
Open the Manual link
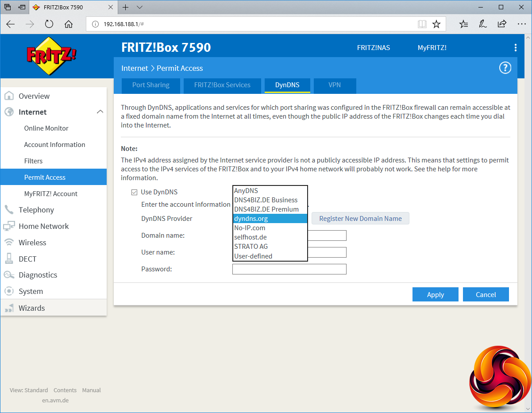pyautogui.click(x=92, y=390)
